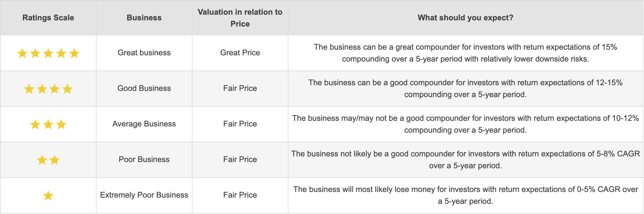Click the 5-8% CAGR description text
The height and width of the screenshot is (214, 644).
[x=466, y=160]
